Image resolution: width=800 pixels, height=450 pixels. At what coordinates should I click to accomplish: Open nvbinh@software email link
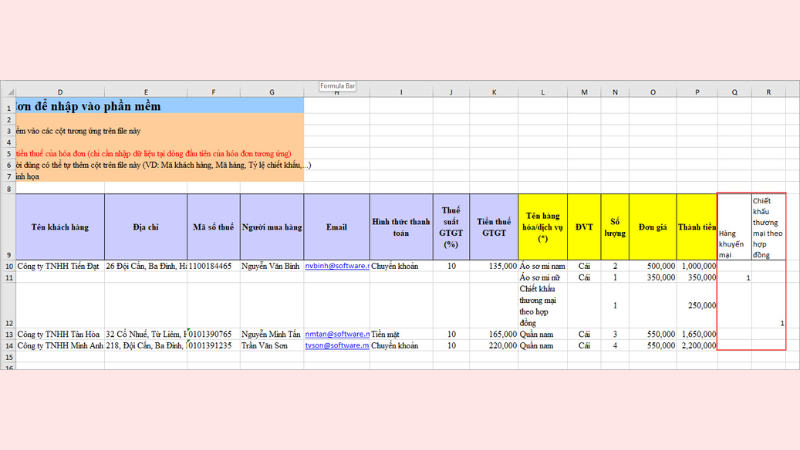point(337,266)
